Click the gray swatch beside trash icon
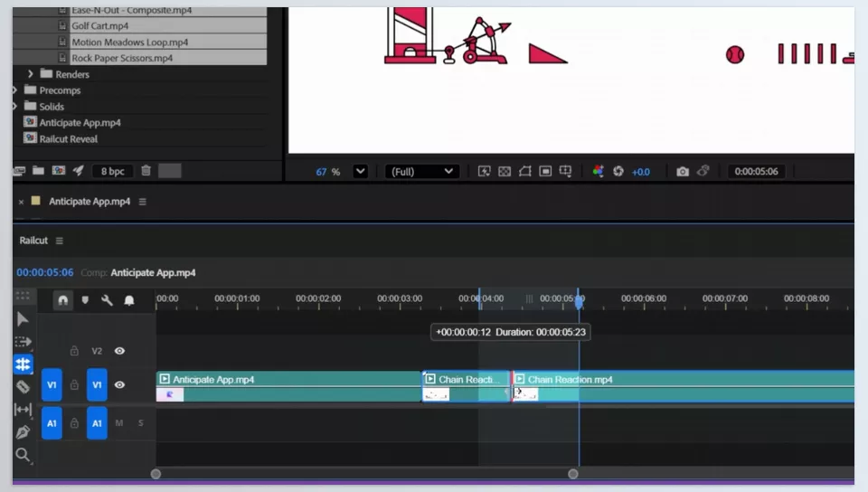 pyautogui.click(x=170, y=171)
